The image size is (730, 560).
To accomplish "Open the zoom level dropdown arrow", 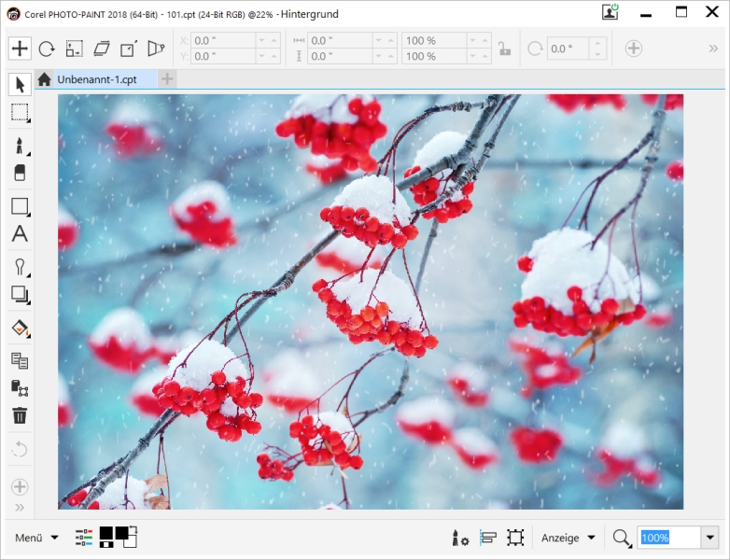I will click(x=709, y=538).
